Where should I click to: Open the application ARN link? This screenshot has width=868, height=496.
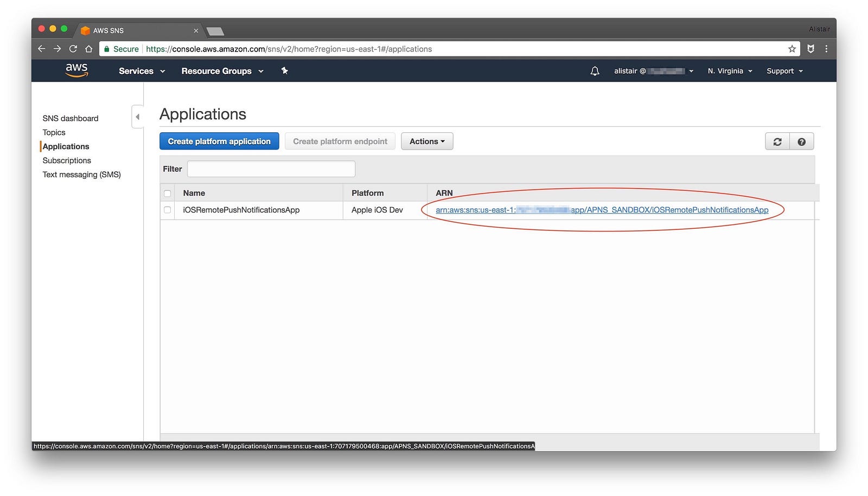click(602, 210)
